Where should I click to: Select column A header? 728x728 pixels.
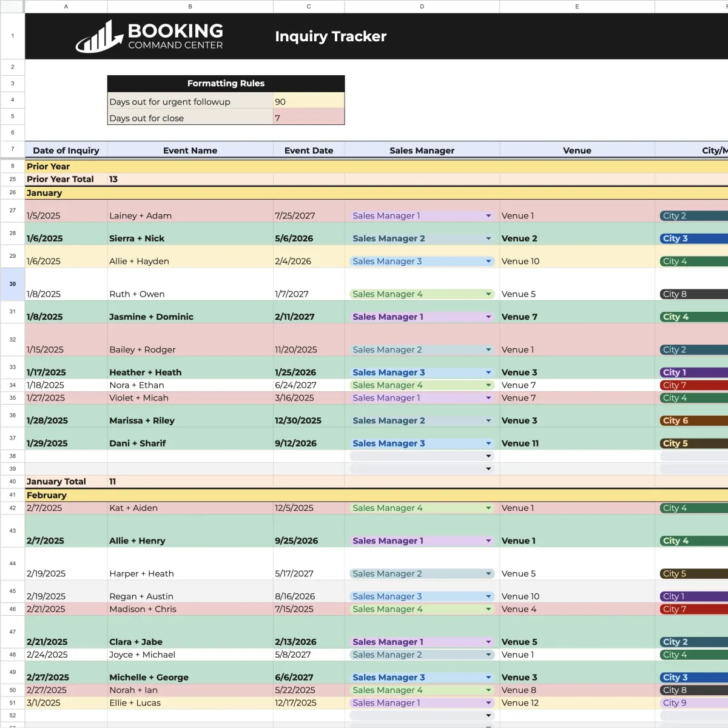pos(66,6)
